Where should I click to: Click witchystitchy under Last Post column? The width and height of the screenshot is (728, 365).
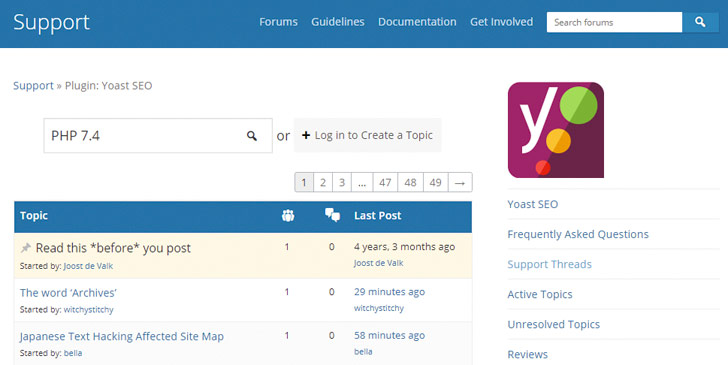click(379, 308)
